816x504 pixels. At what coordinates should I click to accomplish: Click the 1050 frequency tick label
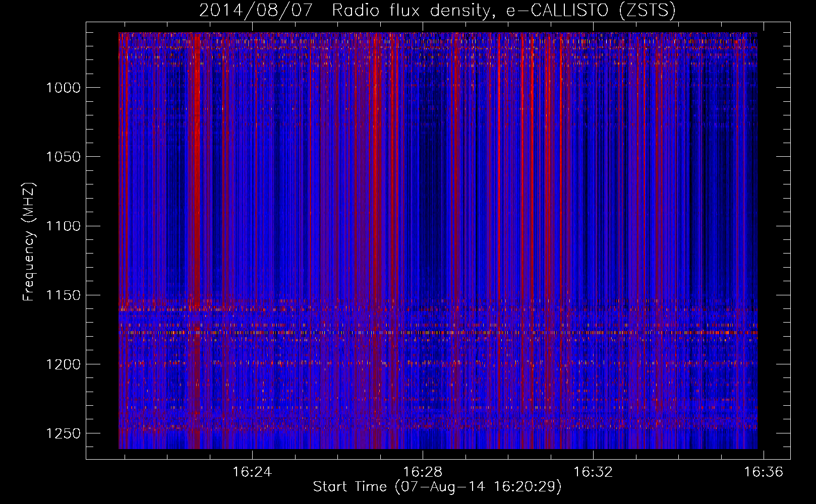(x=63, y=157)
